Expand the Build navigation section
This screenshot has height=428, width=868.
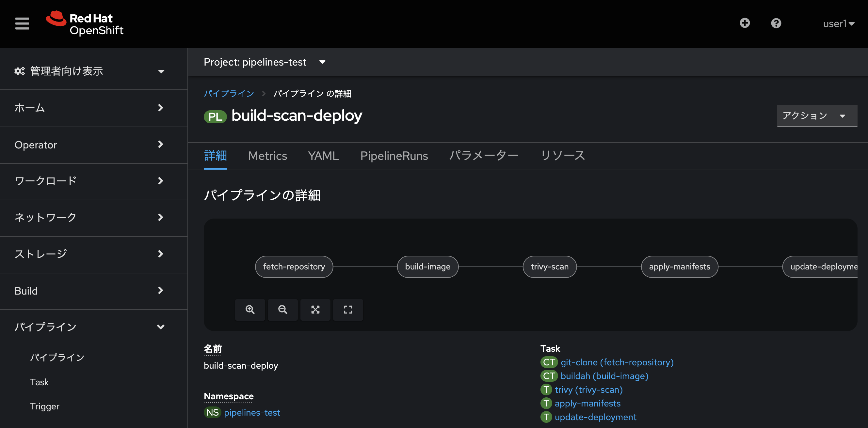tap(94, 291)
